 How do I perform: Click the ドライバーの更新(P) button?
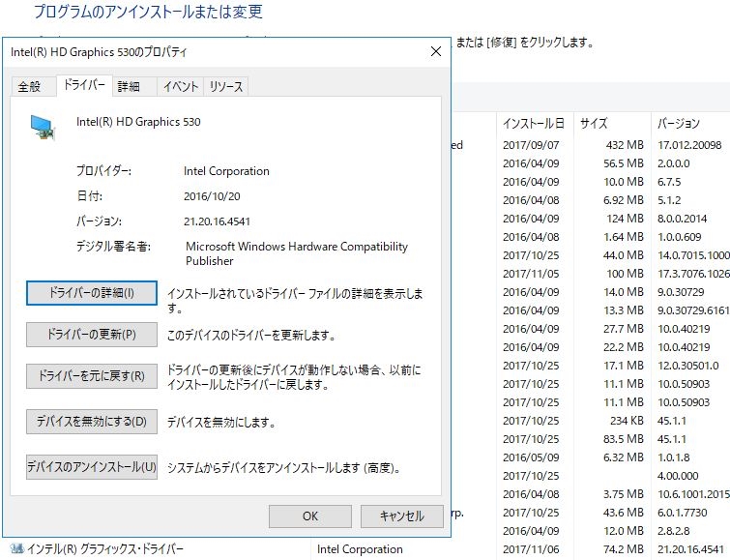92,335
